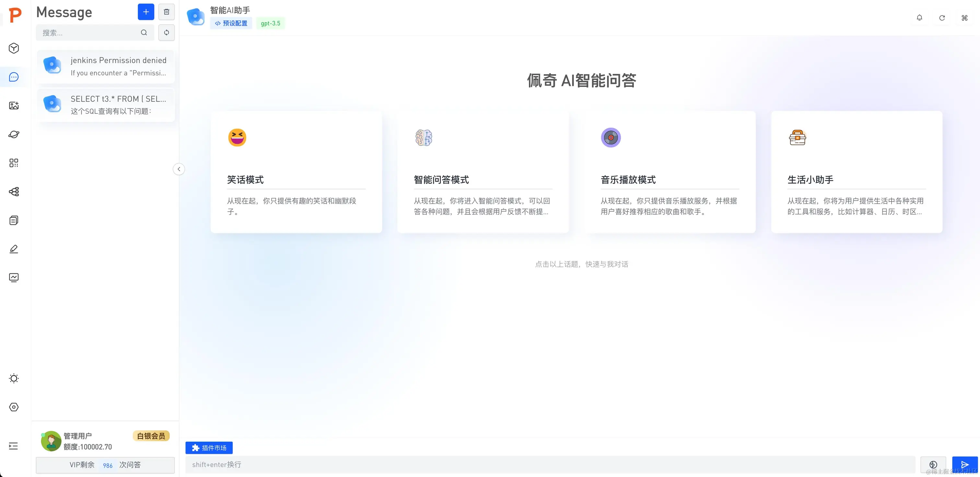Open the image generation sidebar icon
The image size is (980, 477).
[x=14, y=106]
